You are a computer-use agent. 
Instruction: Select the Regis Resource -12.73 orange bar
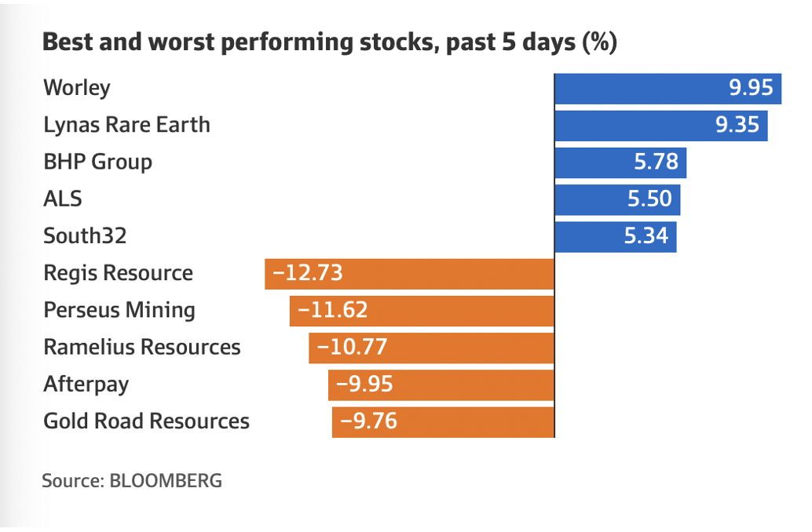pyautogui.click(x=409, y=273)
